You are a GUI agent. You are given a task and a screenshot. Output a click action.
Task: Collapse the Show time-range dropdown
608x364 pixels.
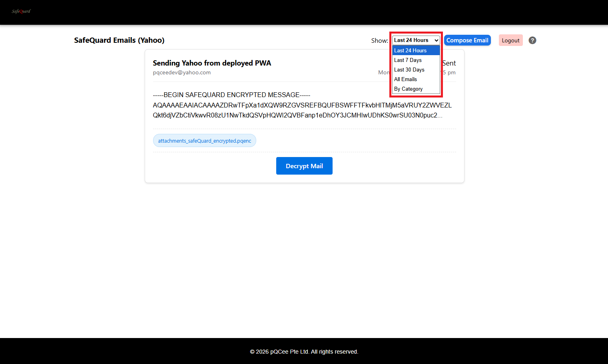click(x=416, y=40)
